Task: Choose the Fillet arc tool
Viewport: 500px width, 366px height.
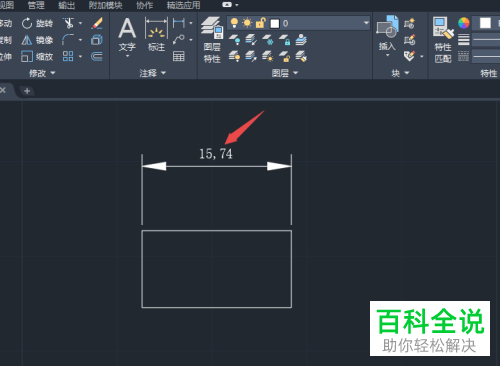Action: 68,40
